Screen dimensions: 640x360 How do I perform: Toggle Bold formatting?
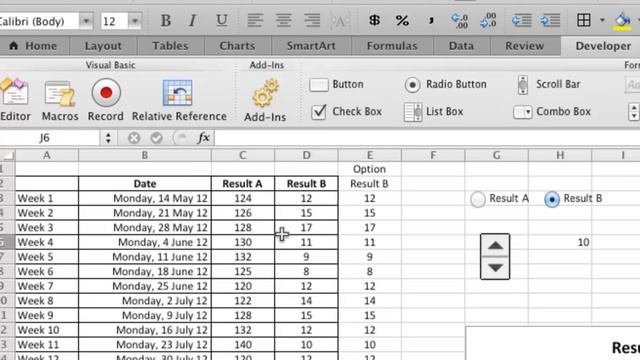165,20
